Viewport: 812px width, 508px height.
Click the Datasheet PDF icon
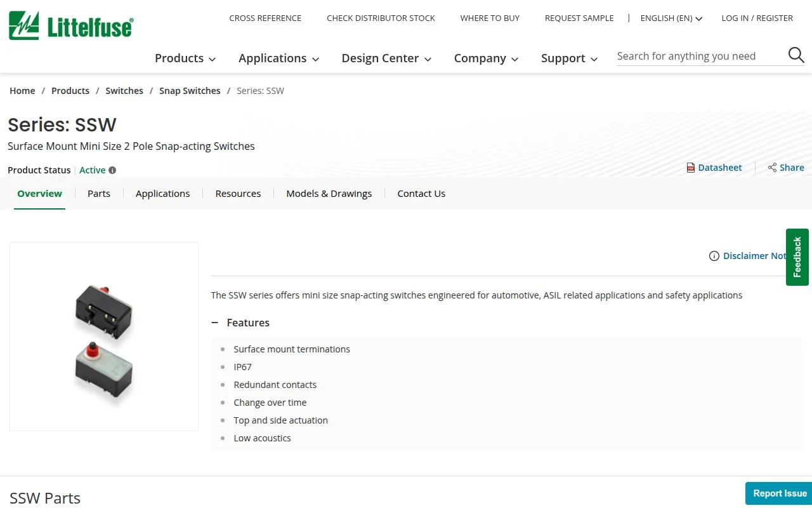click(x=691, y=168)
